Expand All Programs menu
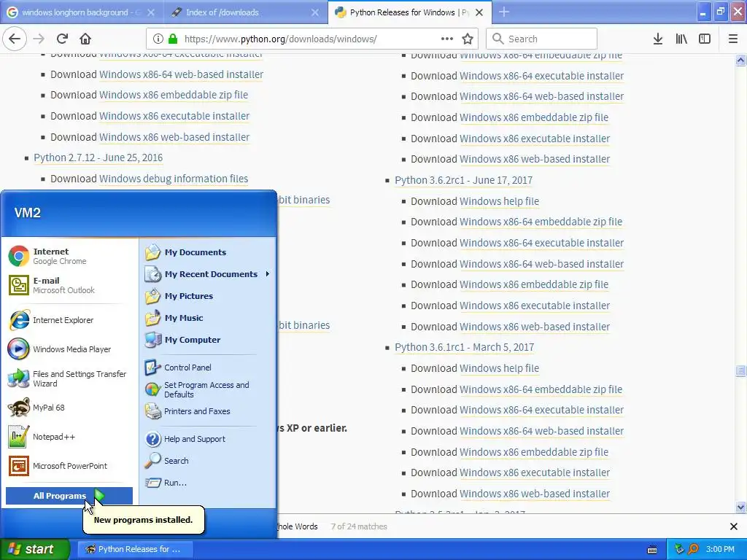Image resolution: width=747 pixels, height=560 pixels. pos(69,496)
